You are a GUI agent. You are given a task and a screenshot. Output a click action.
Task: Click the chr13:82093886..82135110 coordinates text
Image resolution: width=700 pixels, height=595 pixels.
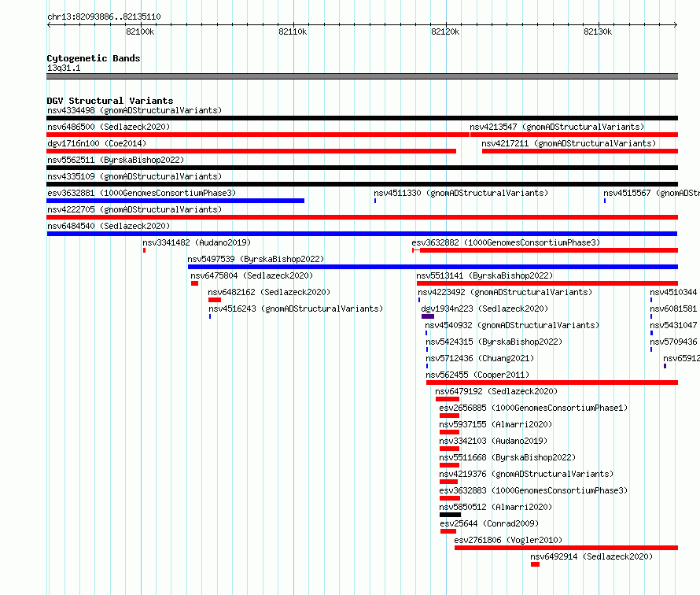pos(104,17)
